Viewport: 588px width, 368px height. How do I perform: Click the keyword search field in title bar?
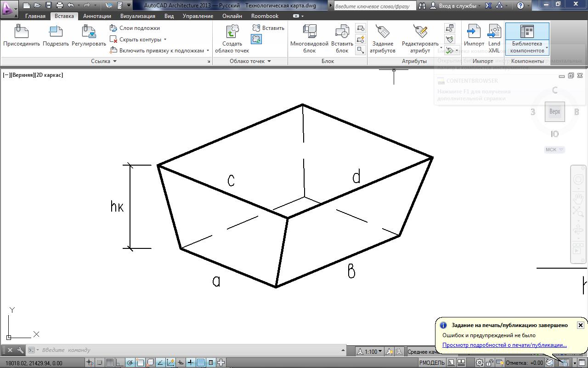click(x=375, y=6)
